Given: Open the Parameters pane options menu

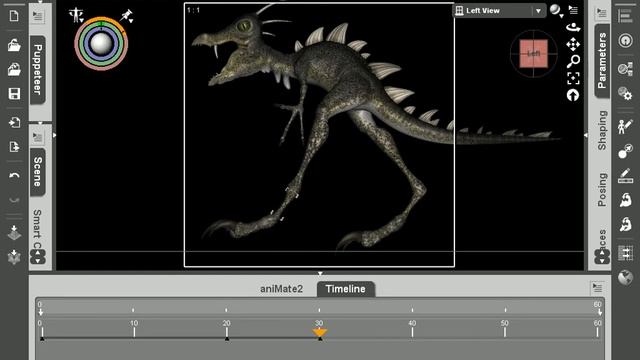Looking at the screenshot, I should [602, 13].
